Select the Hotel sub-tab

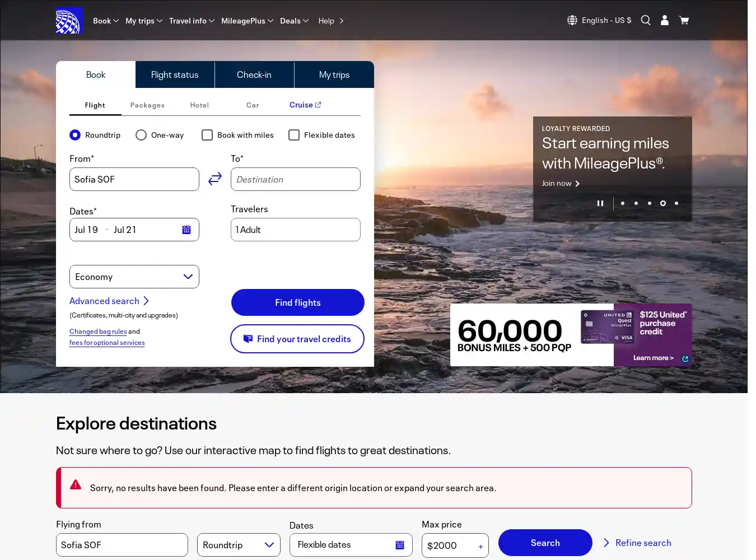199,105
